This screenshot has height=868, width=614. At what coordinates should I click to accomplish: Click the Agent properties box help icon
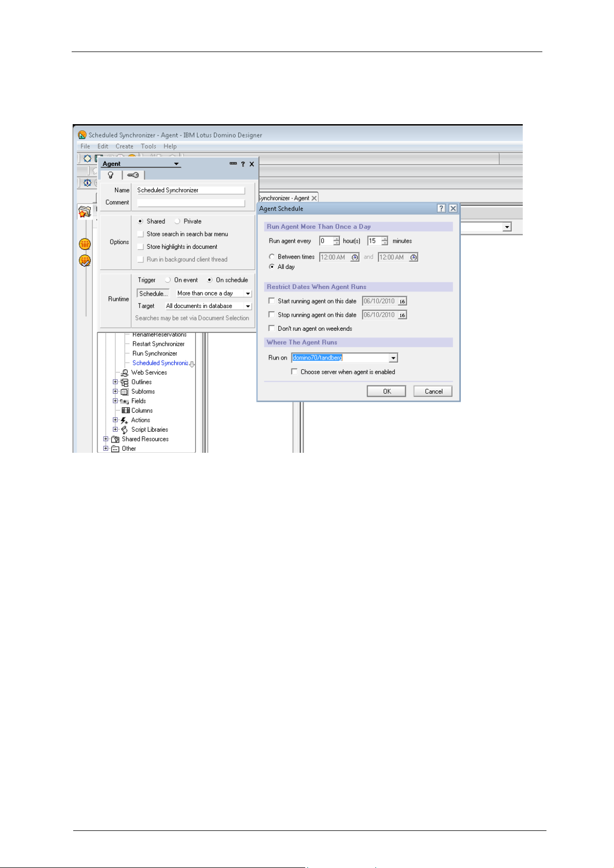[x=243, y=164]
